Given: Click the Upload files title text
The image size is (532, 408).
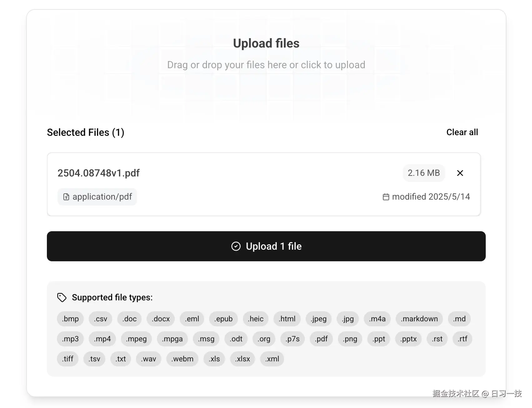Looking at the screenshot, I should coord(266,43).
